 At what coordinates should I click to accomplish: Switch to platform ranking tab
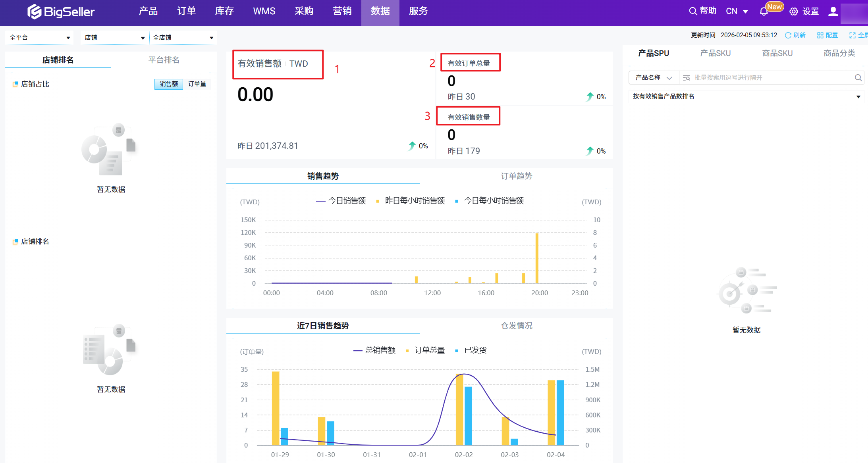tap(164, 60)
